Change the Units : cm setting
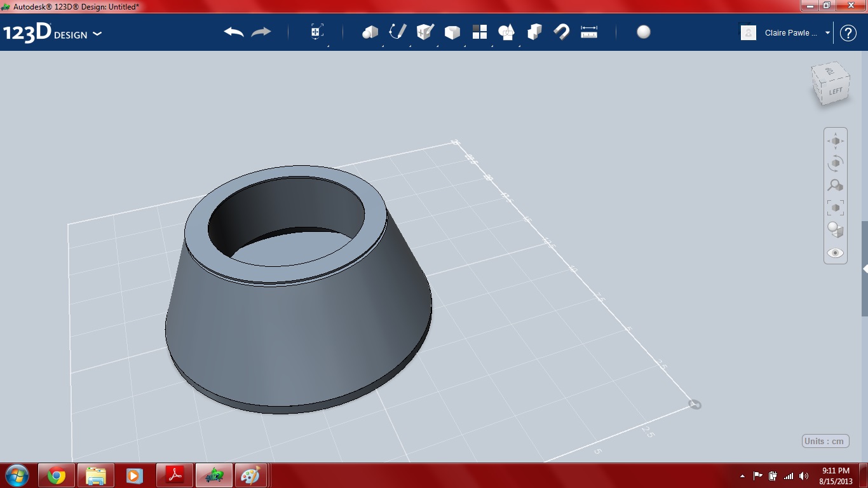The image size is (868, 488). click(x=825, y=441)
